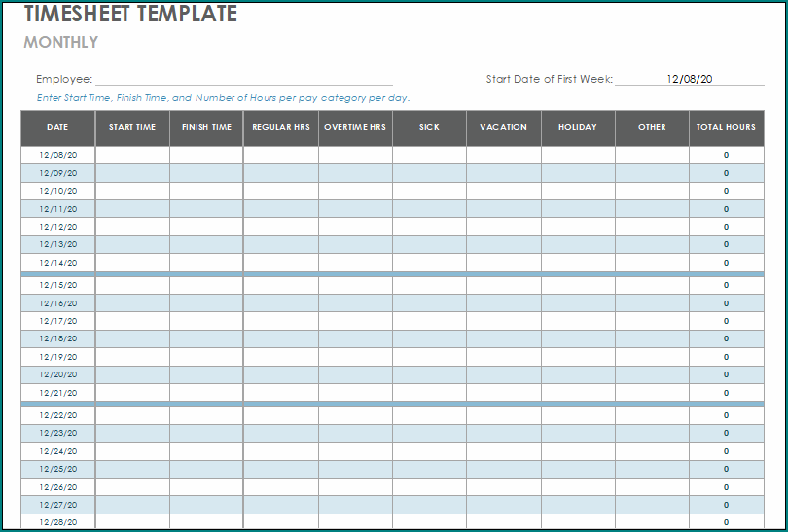Select the DATE column header

57,128
